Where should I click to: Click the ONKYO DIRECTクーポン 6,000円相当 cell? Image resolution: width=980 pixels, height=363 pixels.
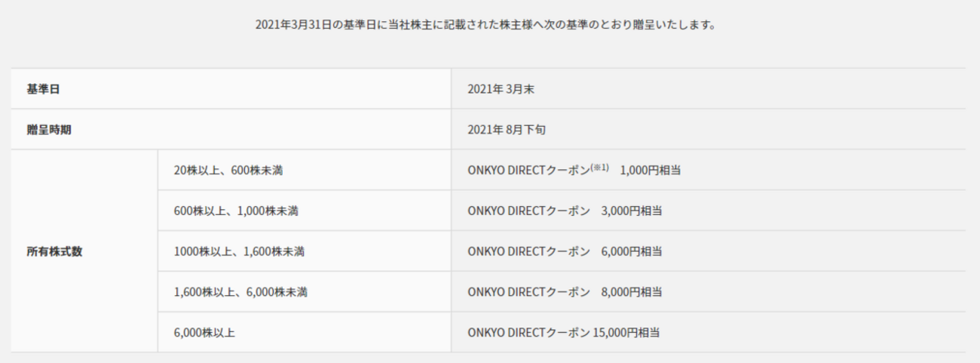708,251
